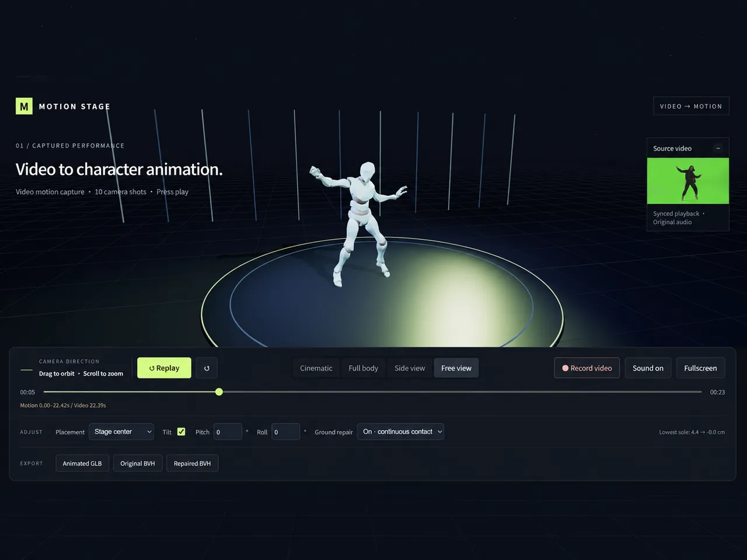Enter Fullscreen mode
The image size is (747, 560).
700,368
